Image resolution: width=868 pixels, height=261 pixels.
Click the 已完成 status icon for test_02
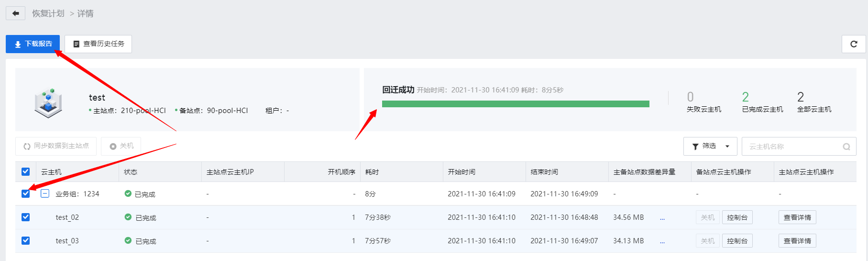pyautogui.click(x=128, y=217)
